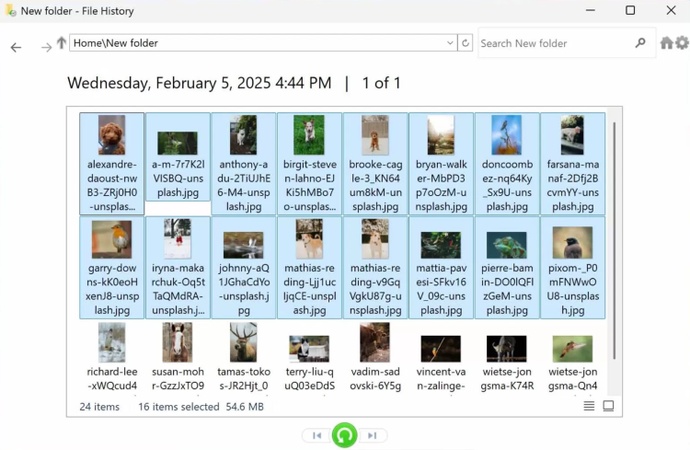Click the '1 of 1' version counter
The image size is (690, 450).
click(381, 83)
